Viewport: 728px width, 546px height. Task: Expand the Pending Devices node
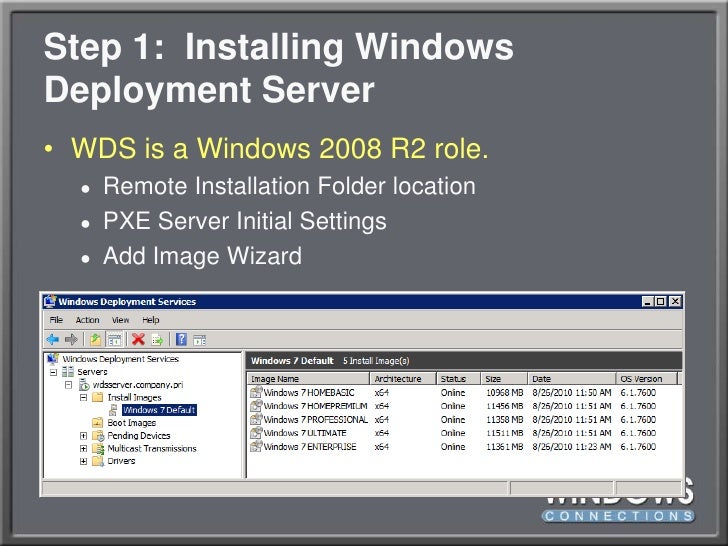pyautogui.click(x=84, y=436)
